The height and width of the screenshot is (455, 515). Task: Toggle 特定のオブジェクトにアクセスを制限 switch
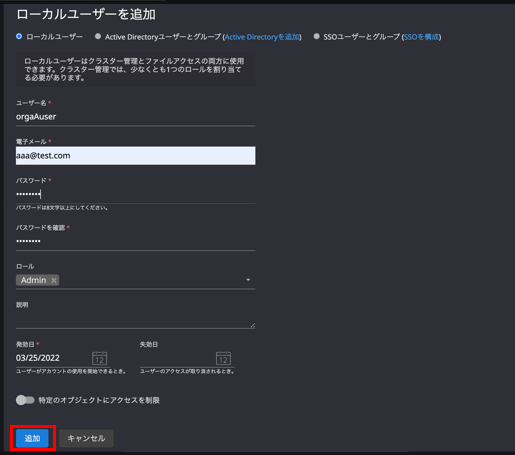pyautogui.click(x=25, y=400)
